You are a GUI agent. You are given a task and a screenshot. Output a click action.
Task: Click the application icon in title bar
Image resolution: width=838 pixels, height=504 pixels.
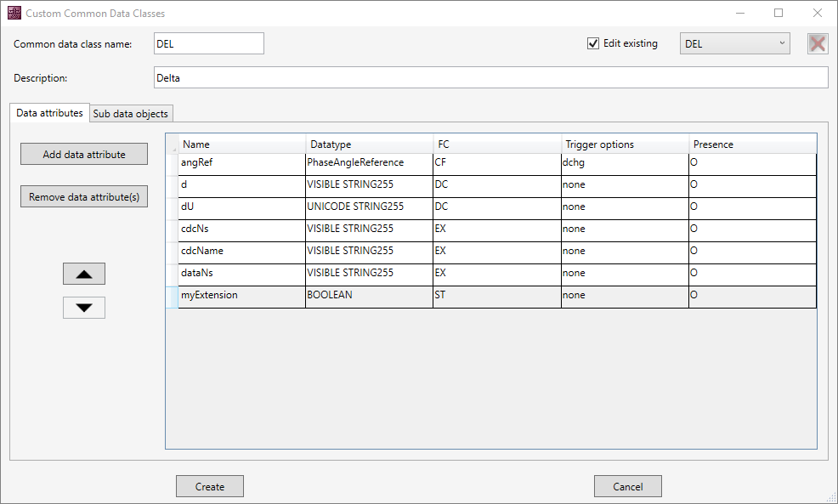[14, 13]
